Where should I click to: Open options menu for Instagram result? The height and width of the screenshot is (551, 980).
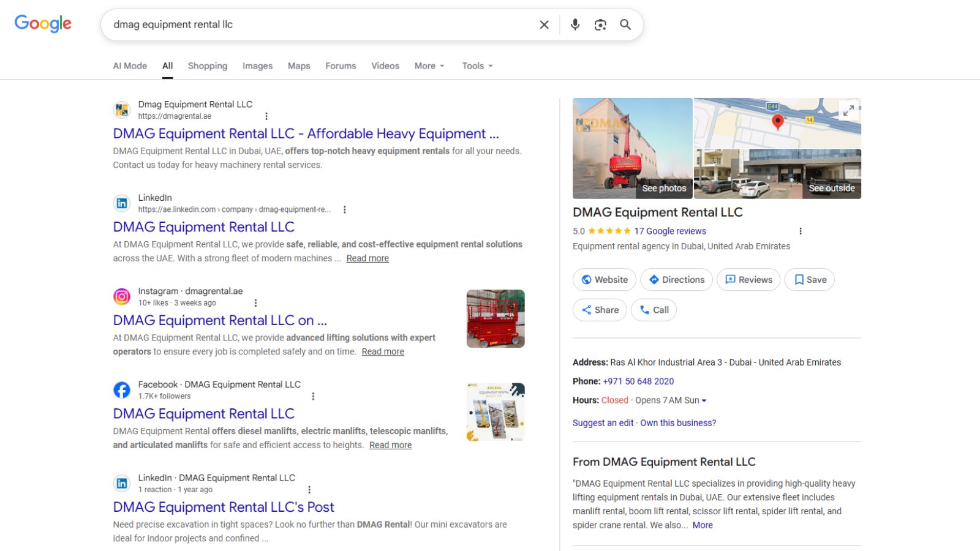tap(255, 303)
